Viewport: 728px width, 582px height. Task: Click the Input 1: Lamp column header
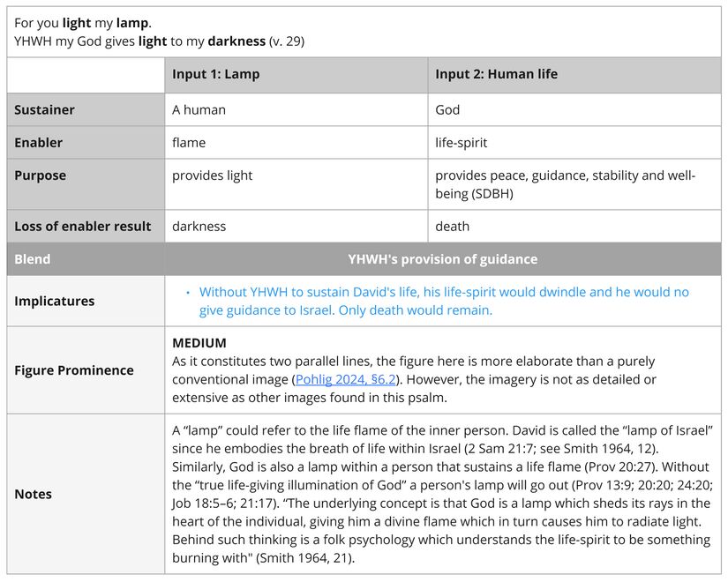pyautogui.click(x=215, y=74)
